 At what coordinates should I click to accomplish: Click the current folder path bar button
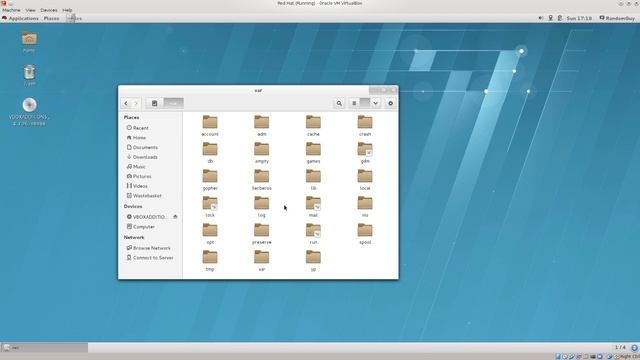coord(173,103)
